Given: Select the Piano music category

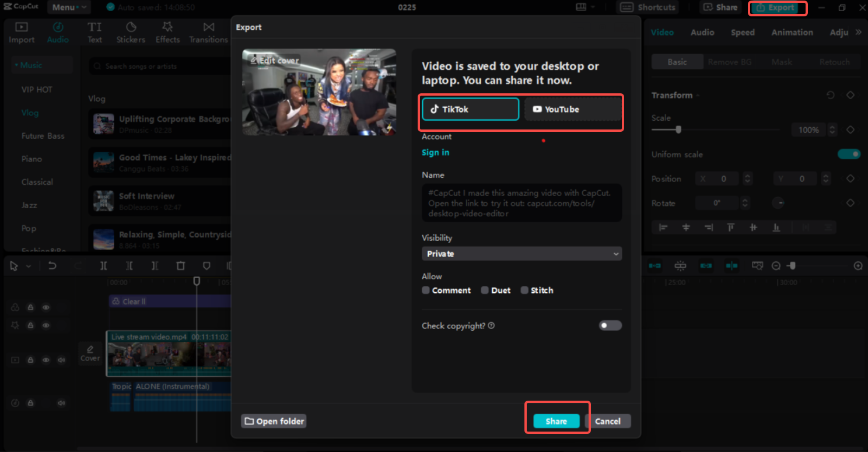Looking at the screenshot, I should [x=32, y=159].
